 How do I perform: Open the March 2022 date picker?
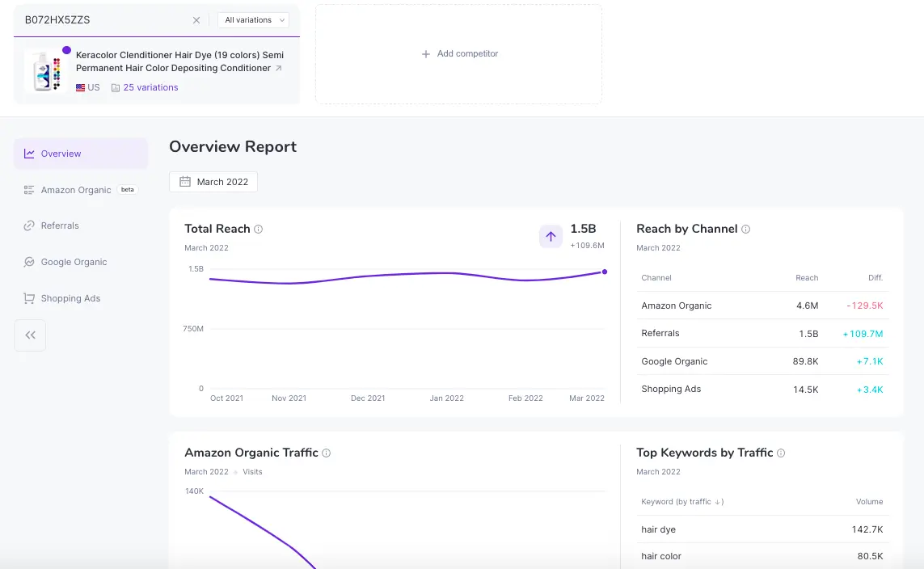pyautogui.click(x=213, y=182)
